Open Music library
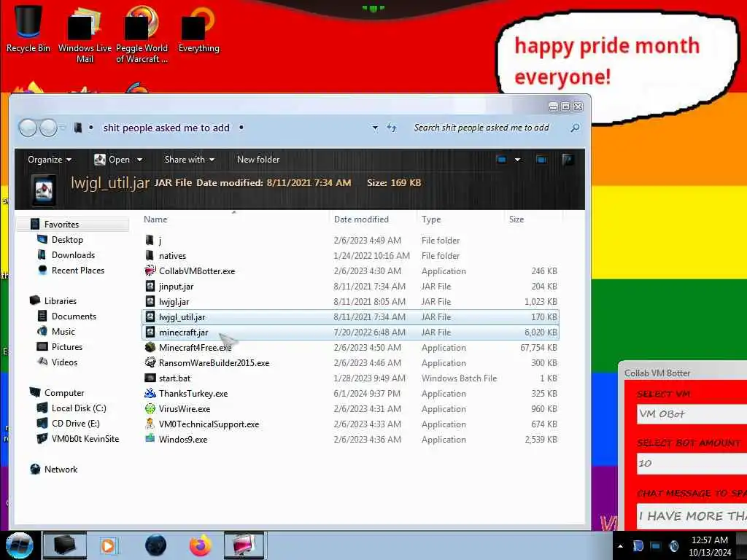 coord(63,332)
